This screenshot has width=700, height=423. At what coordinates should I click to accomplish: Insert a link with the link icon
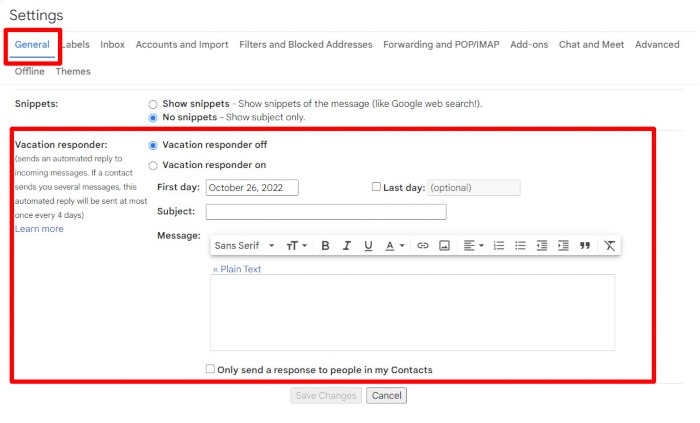pyautogui.click(x=422, y=245)
